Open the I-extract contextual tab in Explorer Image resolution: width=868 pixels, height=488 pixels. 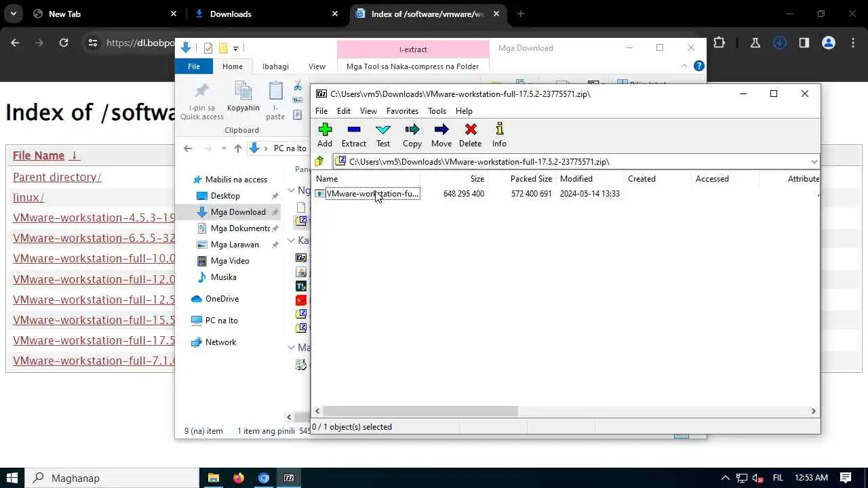pyautogui.click(x=413, y=49)
